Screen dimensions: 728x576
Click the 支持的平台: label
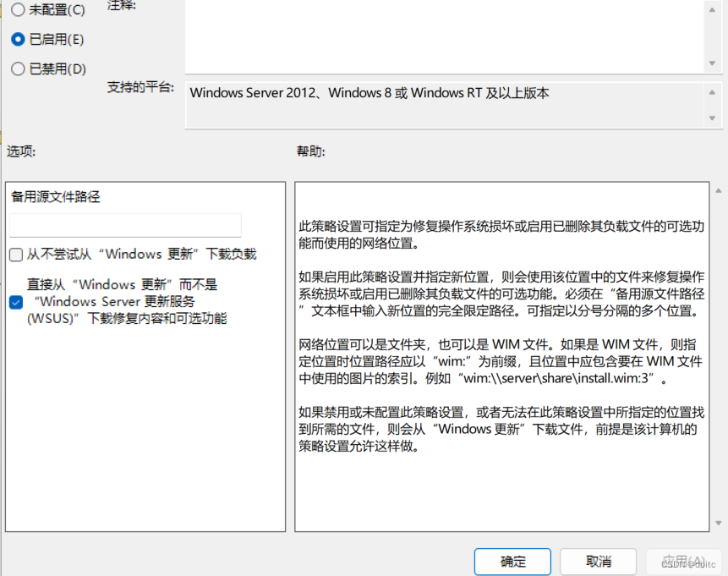pyautogui.click(x=140, y=87)
